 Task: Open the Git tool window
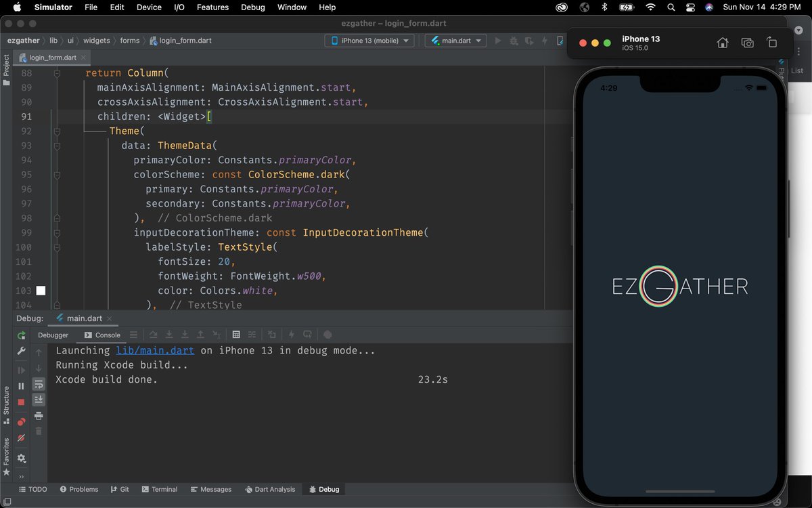tap(120, 489)
